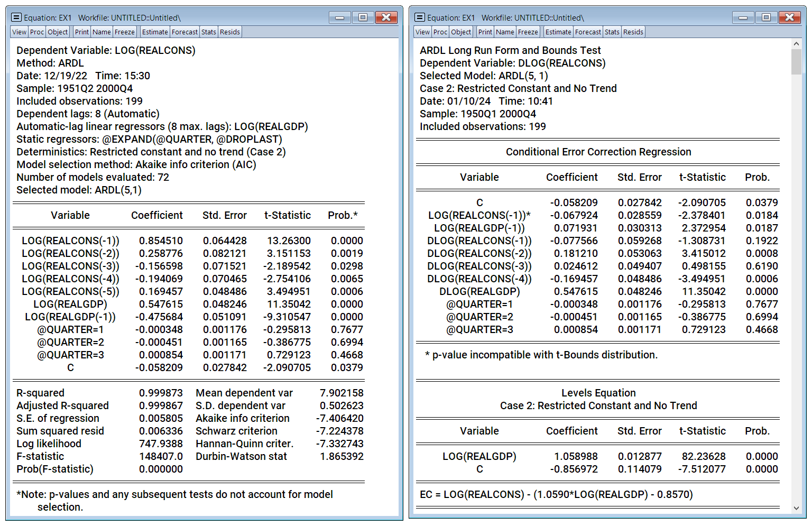Viewport: 812px width, 526px height.
Task: Click Freeze button in right equation window
Action: [528, 32]
